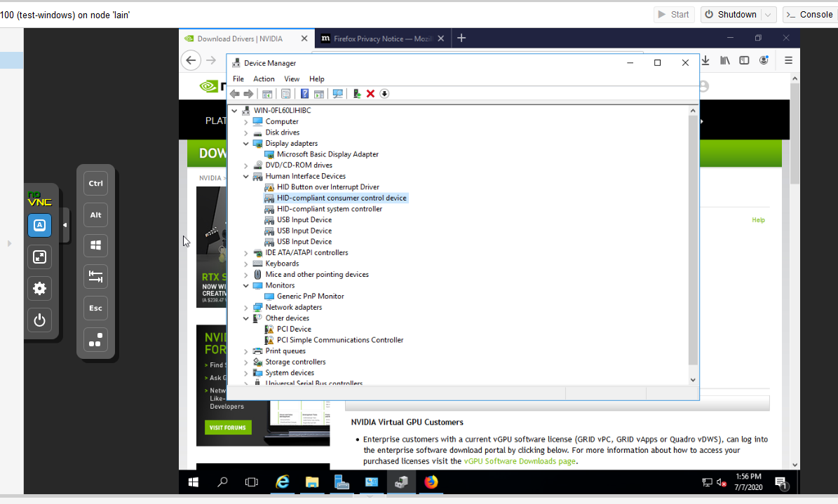Open the Firefox hamburger menu
838x504 pixels.
pos(788,60)
